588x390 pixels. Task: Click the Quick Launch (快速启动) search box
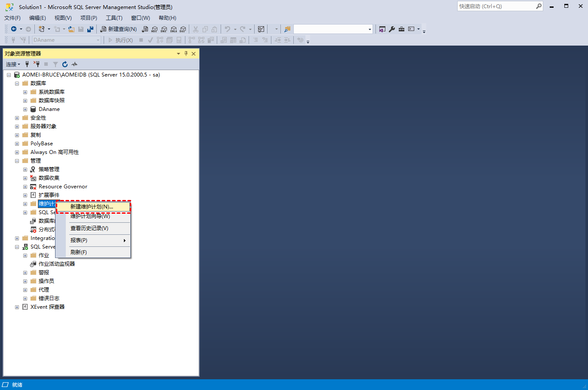point(496,6)
